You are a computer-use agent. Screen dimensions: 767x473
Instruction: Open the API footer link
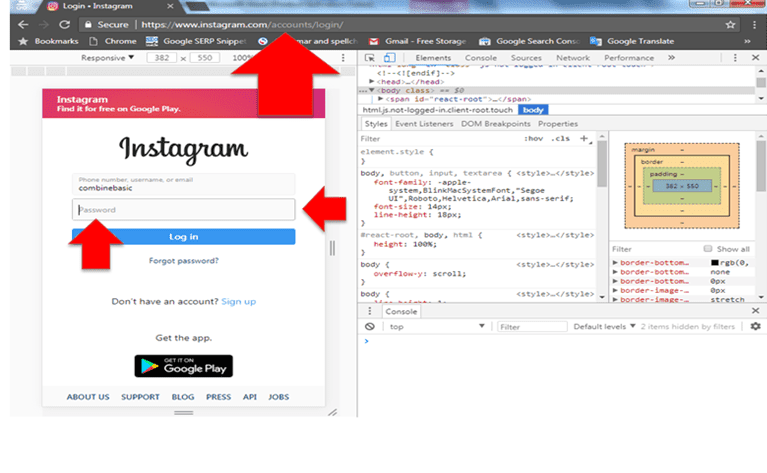click(249, 397)
